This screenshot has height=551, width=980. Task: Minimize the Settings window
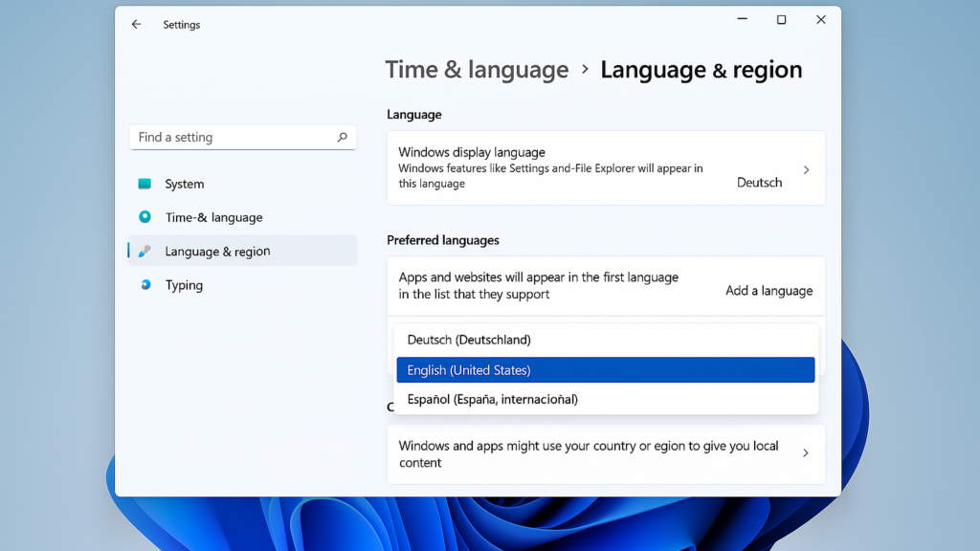pos(742,19)
